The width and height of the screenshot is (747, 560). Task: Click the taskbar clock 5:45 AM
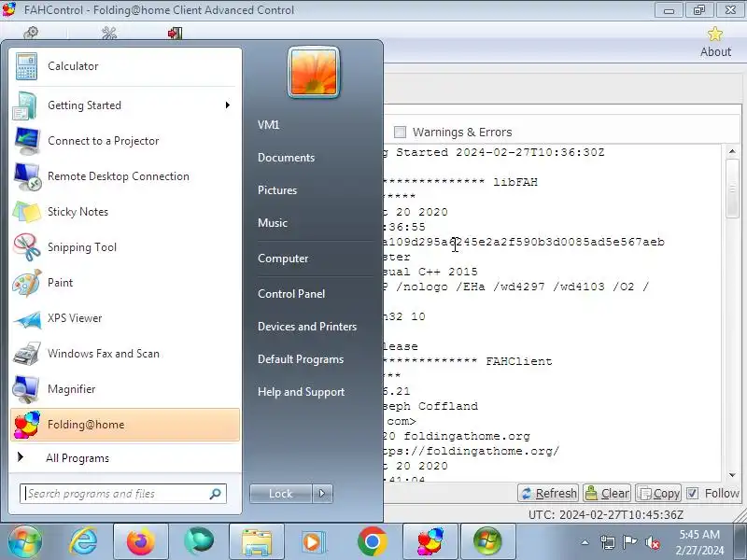(x=699, y=542)
